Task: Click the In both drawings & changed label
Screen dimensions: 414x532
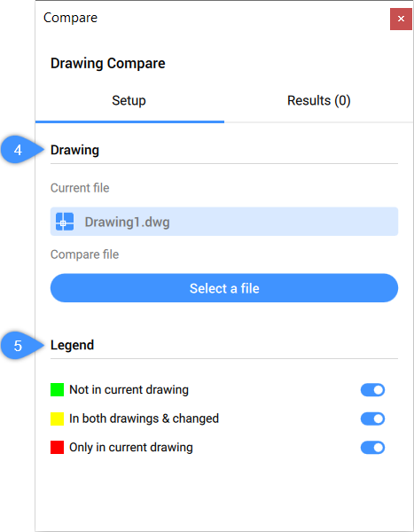Action: 144,419
